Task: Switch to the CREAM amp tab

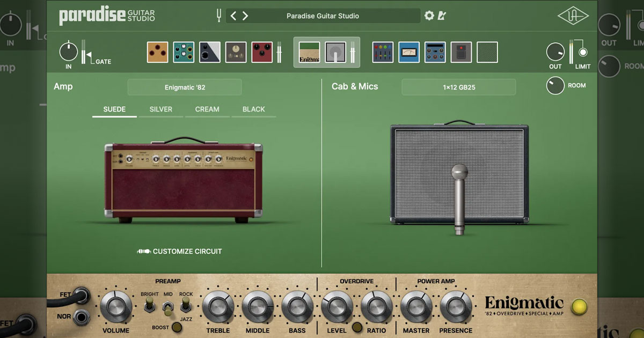Action: pos(207,109)
